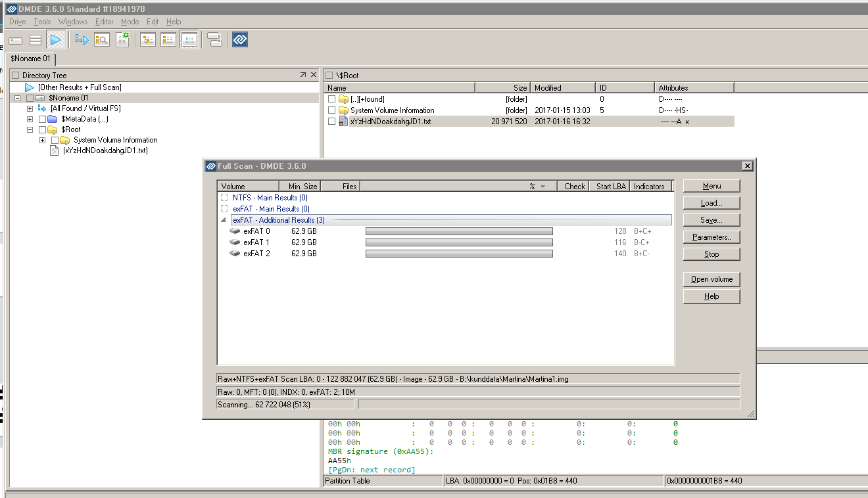Toggle the Directory Tree header checkbox

click(x=16, y=76)
